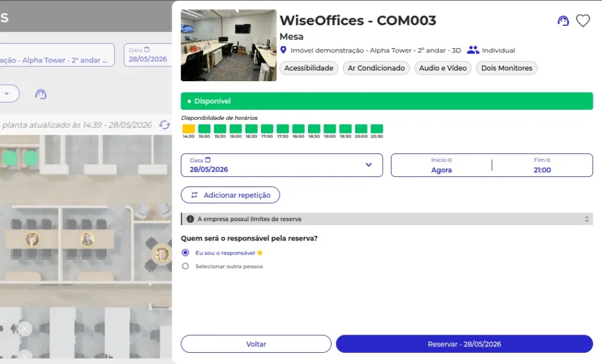Click the Fim clock info icon

tap(549, 160)
